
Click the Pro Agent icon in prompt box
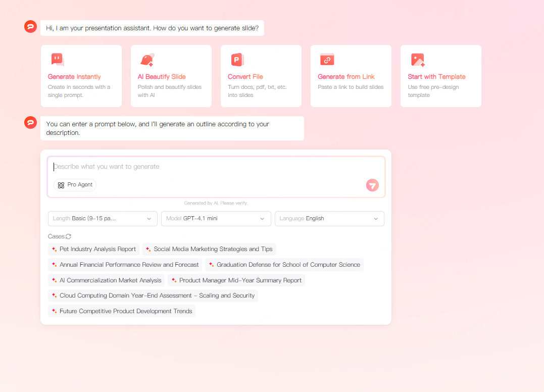click(x=61, y=185)
